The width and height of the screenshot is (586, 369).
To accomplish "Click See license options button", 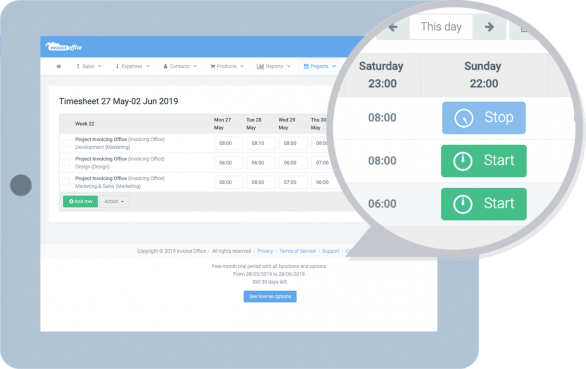I will 270,296.
